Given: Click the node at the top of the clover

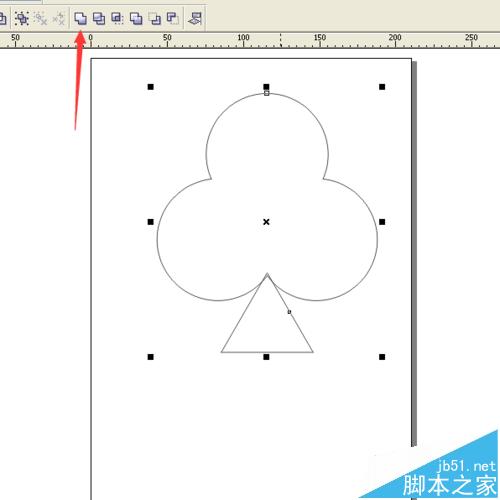Looking at the screenshot, I should click(x=267, y=93).
